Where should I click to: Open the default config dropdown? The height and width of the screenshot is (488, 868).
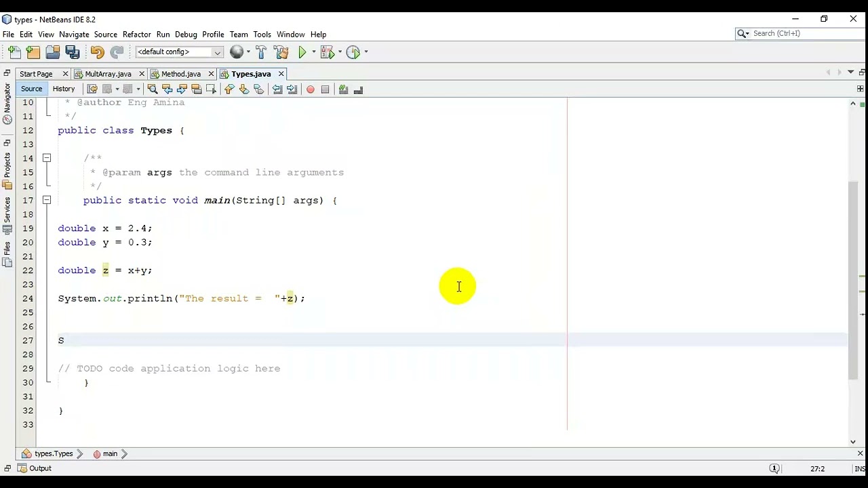(180, 52)
